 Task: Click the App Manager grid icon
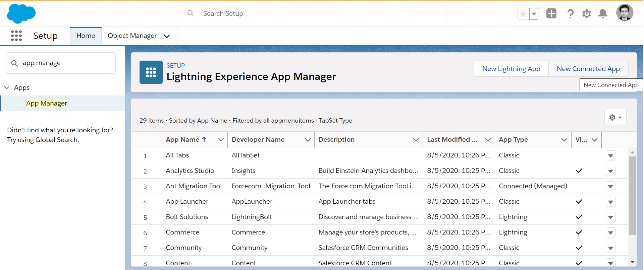[151, 72]
